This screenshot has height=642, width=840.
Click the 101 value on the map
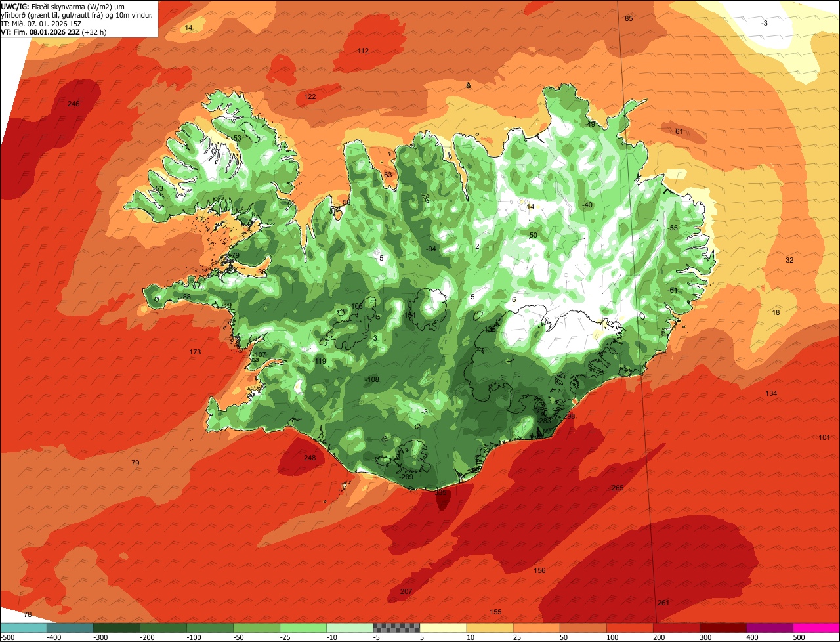tap(824, 437)
